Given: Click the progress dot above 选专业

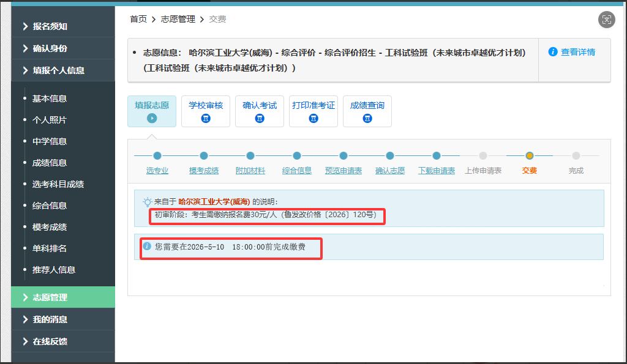Looking at the screenshot, I should click(x=157, y=155).
